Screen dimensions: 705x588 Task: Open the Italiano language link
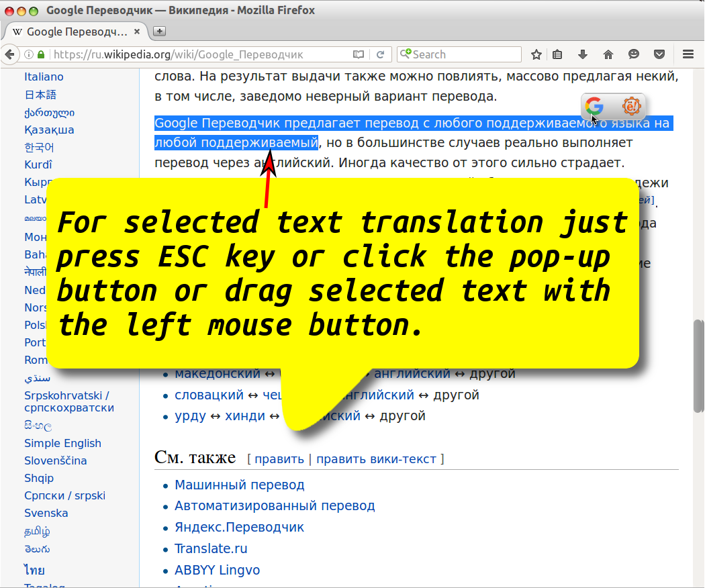[44, 77]
